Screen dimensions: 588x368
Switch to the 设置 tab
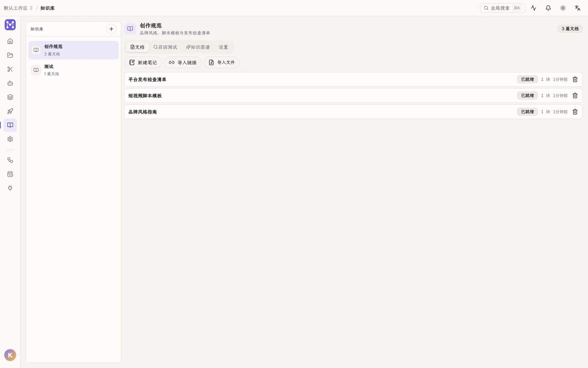(223, 47)
